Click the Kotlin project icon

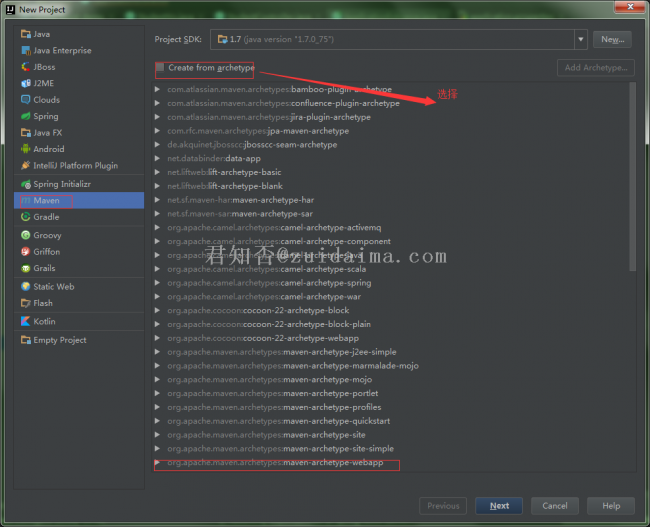[x=25, y=322]
